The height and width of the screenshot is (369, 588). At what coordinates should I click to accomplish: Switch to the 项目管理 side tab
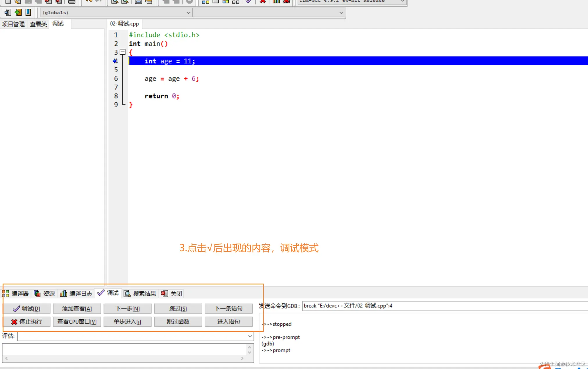(x=13, y=24)
